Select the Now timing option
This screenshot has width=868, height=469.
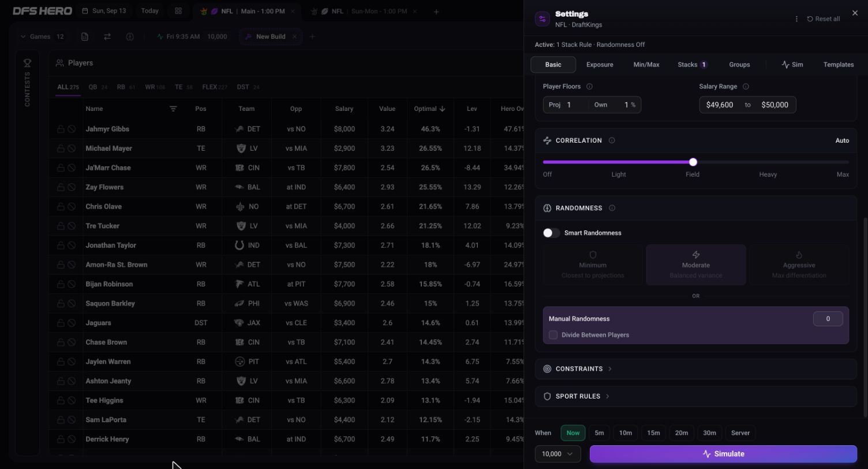[x=573, y=433]
